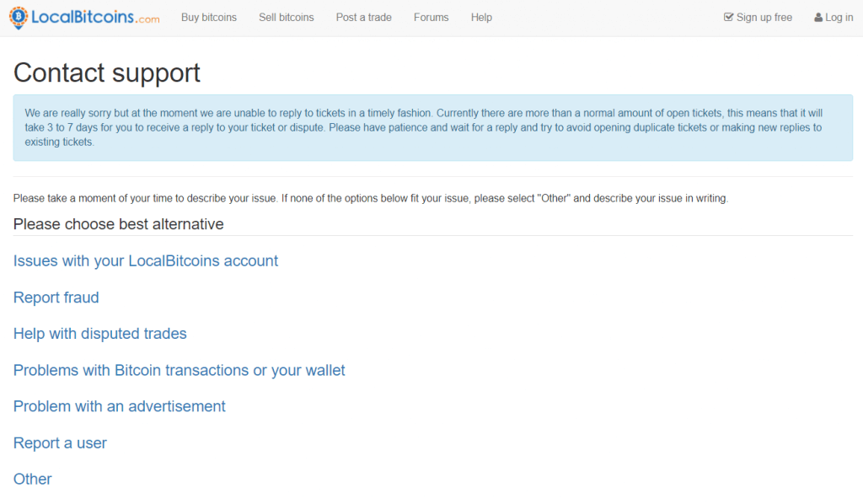Viewport: 863px width, 504px height.
Task: Click the LocalBitcoins.com wordmark
Action: click(95, 17)
